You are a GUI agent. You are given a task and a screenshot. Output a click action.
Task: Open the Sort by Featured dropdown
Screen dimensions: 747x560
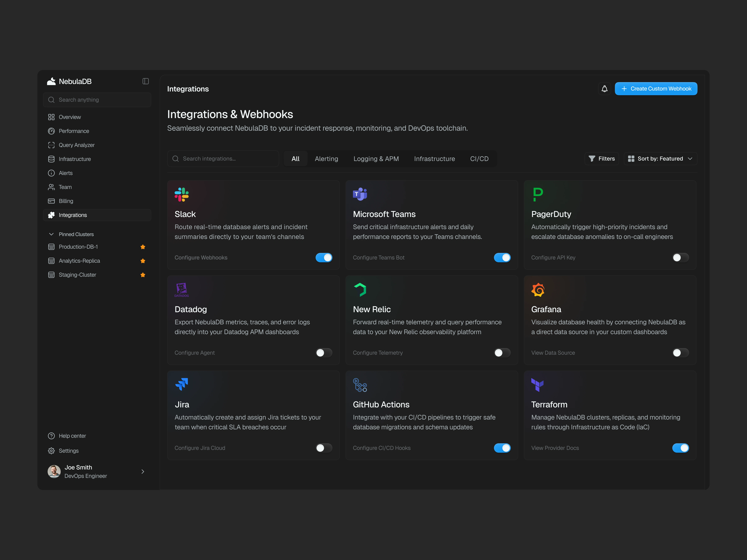[x=660, y=159]
